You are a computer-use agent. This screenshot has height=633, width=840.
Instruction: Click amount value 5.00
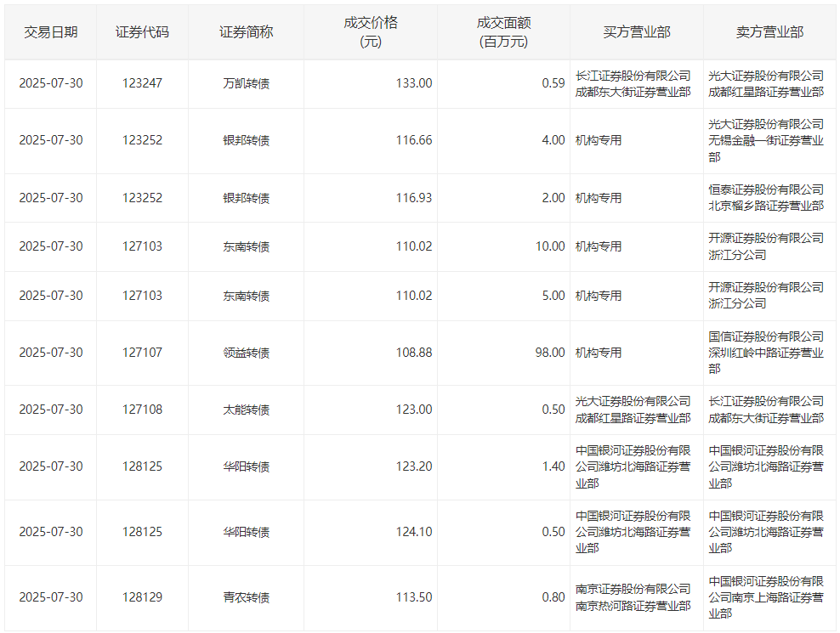coord(553,296)
